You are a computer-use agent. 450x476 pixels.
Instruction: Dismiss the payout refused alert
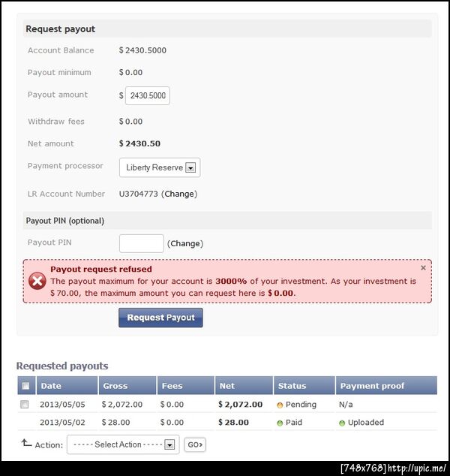tap(423, 267)
